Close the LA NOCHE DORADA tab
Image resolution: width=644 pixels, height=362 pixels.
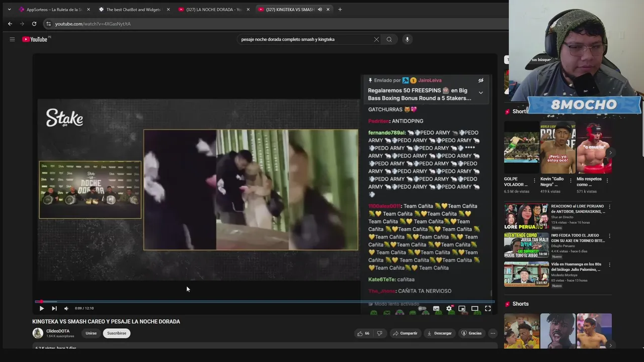[248, 10]
